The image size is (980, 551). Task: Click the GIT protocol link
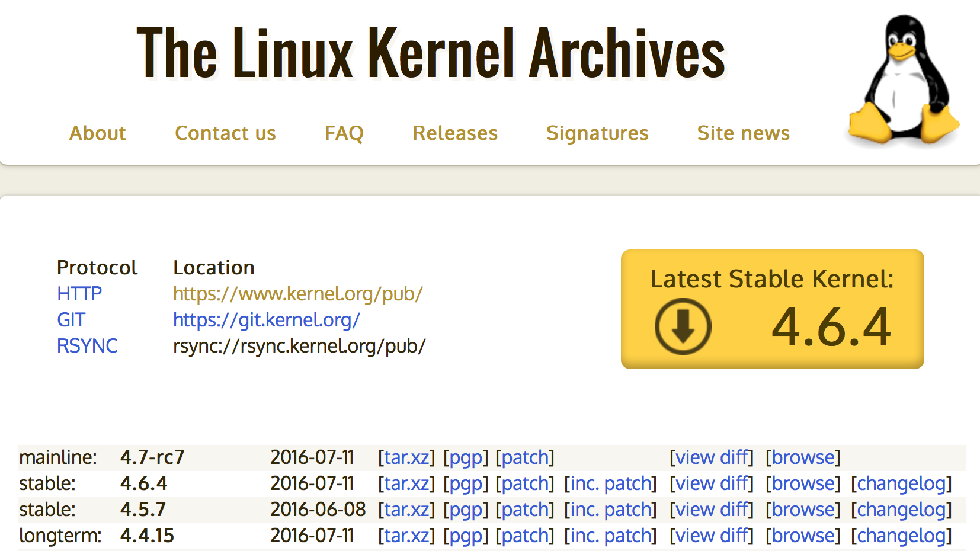(x=71, y=319)
